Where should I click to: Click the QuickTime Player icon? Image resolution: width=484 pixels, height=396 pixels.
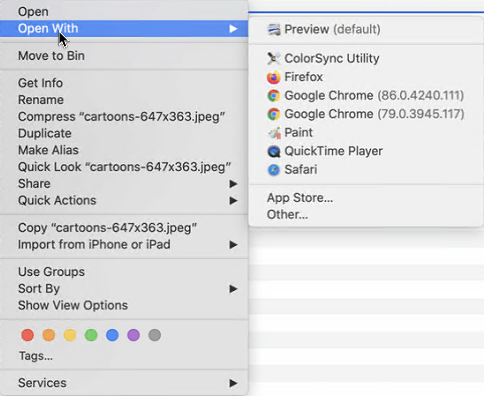(x=274, y=151)
